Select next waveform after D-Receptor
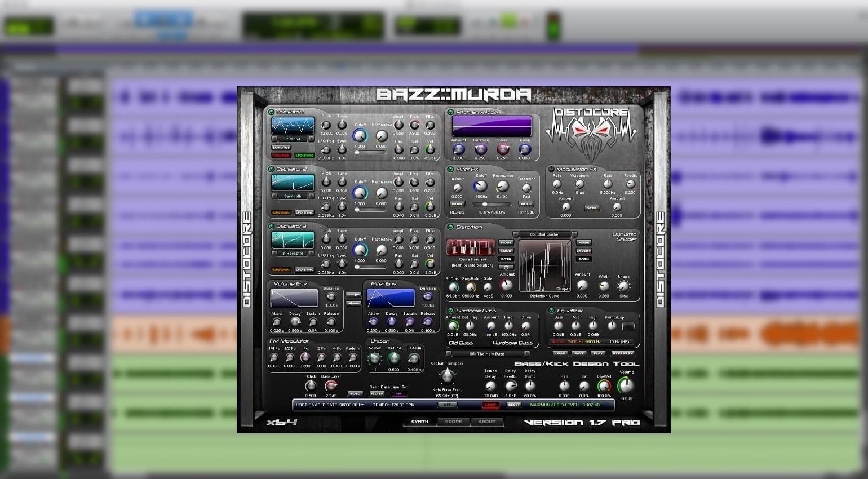 tap(312, 253)
